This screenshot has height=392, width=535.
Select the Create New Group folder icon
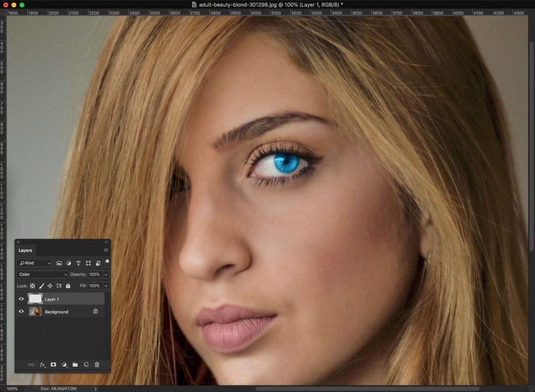75,364
